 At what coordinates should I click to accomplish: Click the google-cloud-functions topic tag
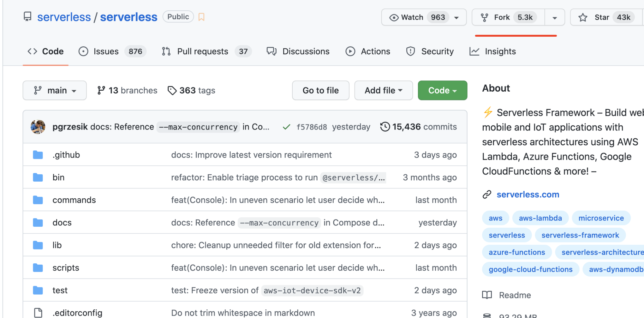(531, 269)
